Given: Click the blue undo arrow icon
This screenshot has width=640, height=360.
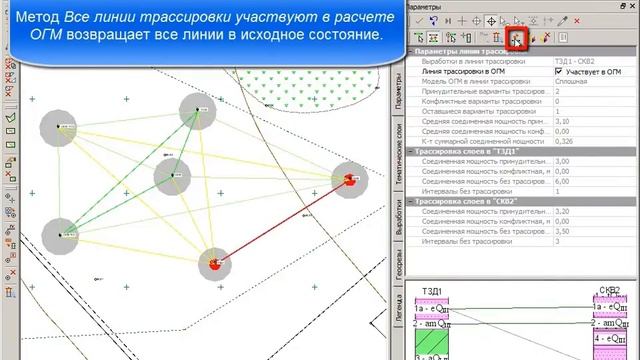Looking at the screenshot, I should click(433, 20).
